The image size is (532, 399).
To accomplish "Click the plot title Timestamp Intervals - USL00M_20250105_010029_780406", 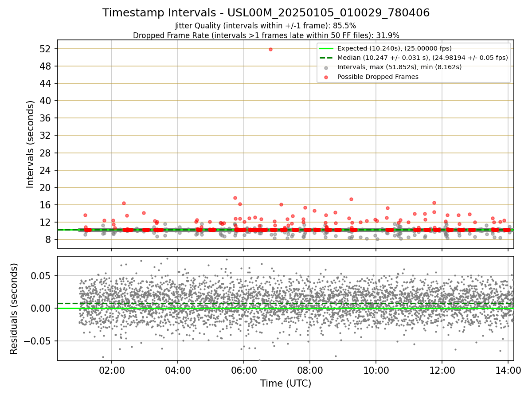I will [266, 13].
